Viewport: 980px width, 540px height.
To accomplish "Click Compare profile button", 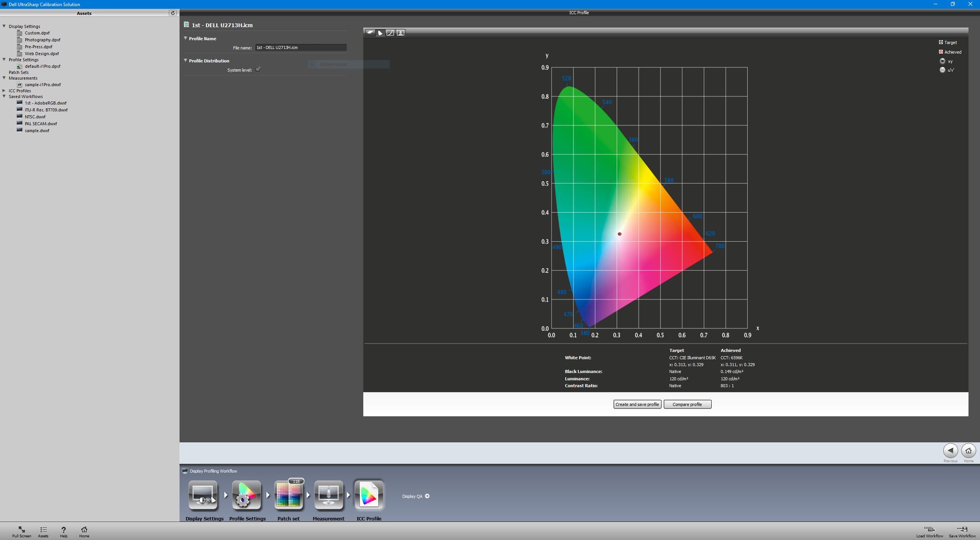I will [687, 404].
